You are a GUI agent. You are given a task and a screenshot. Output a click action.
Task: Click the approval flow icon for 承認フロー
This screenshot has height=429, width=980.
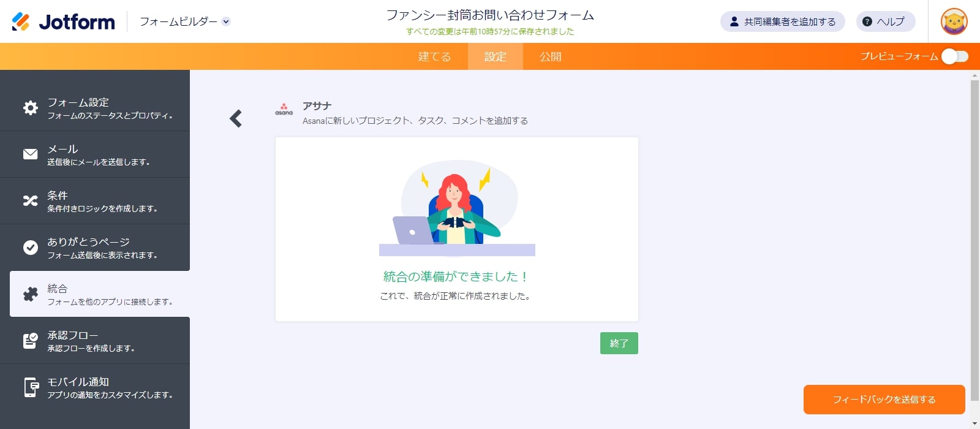pos(30,341)
